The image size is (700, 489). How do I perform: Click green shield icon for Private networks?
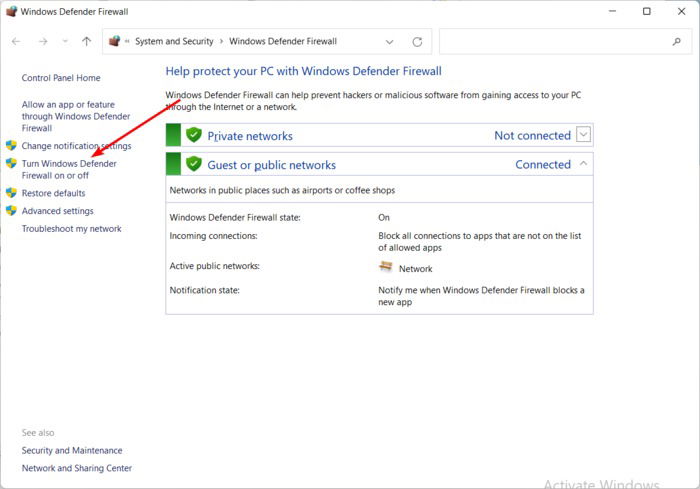pos(194,135)
